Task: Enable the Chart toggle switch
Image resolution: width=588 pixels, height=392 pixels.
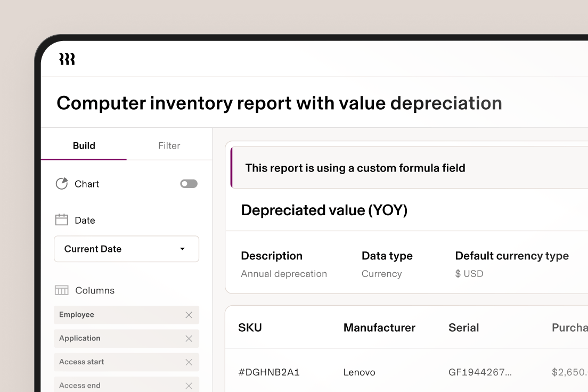Action: click(189, 183)
